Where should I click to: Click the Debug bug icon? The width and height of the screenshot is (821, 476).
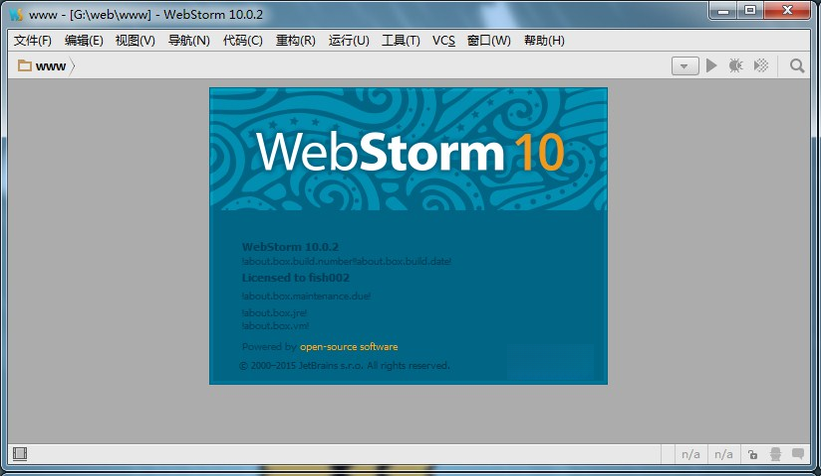click(x=736, y=65)
